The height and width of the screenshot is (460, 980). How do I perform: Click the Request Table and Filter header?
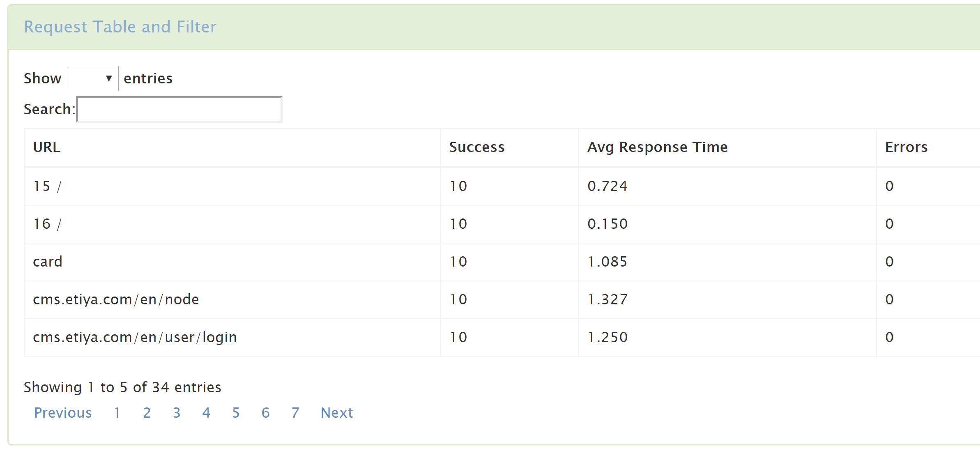120,26
